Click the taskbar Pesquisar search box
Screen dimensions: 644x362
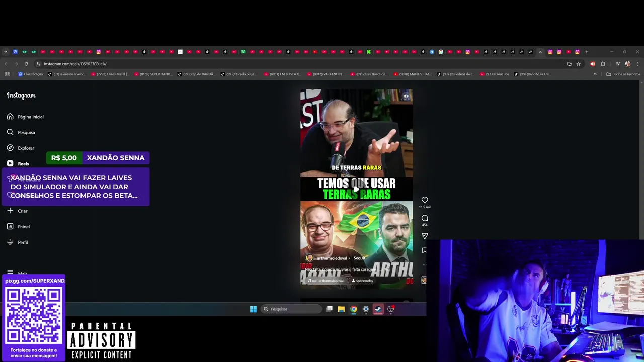tap(292, 309)
